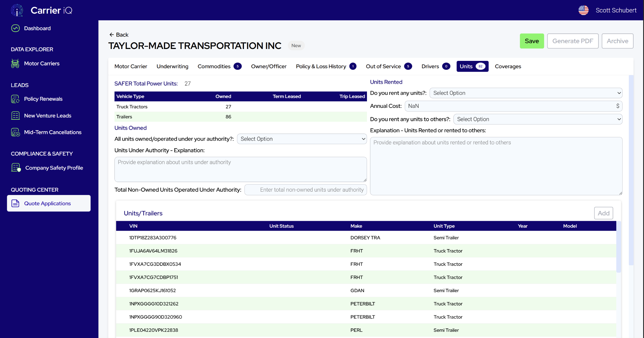This screenshot has height=338, width=644.
Task: Click the Motor Carriers truck icon
Action: pyautogui.click(x=15, y=63)
